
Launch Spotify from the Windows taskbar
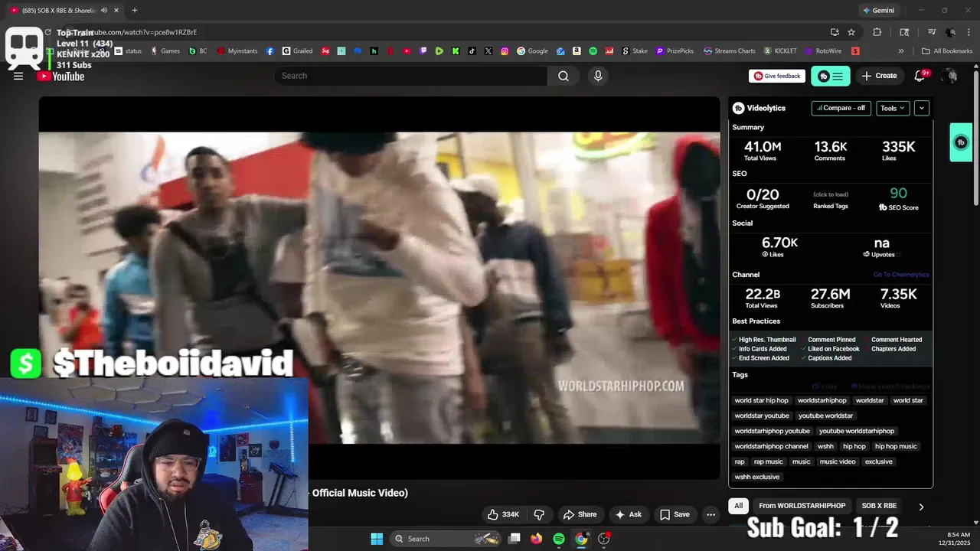tap(559, 539)
